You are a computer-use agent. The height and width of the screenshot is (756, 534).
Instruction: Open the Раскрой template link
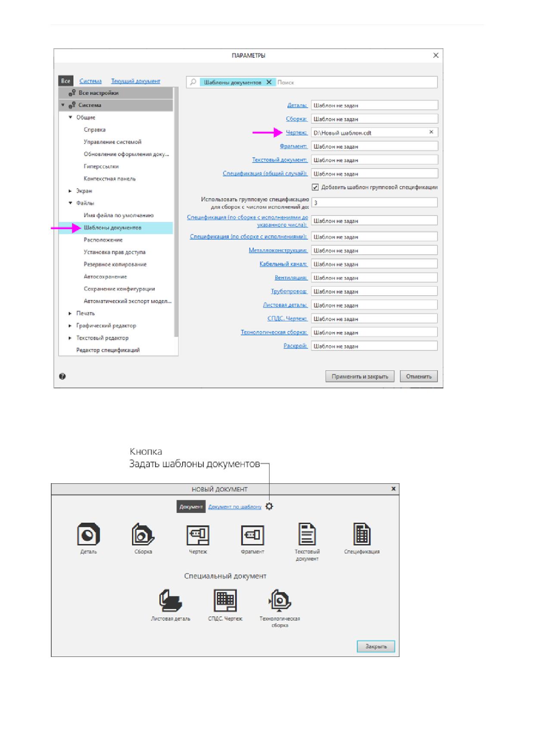pos(295,346)
